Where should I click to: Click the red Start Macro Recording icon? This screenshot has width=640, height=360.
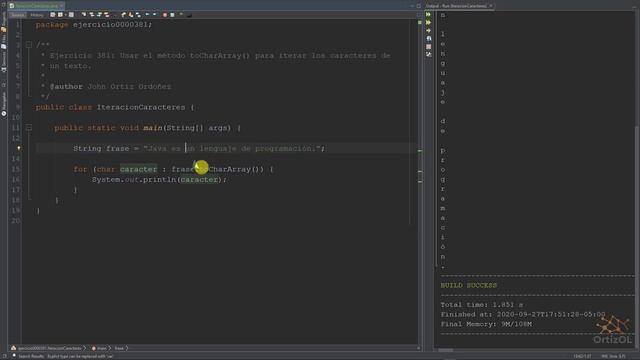[x=164, y=15]
